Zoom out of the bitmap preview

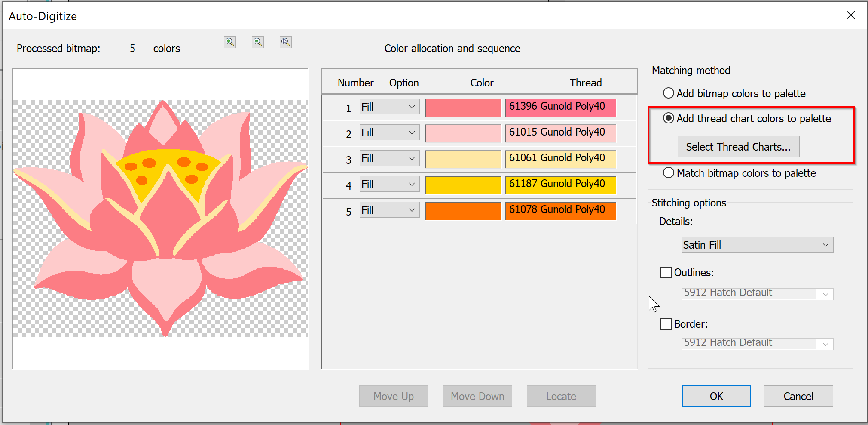(x=258, y=42)
